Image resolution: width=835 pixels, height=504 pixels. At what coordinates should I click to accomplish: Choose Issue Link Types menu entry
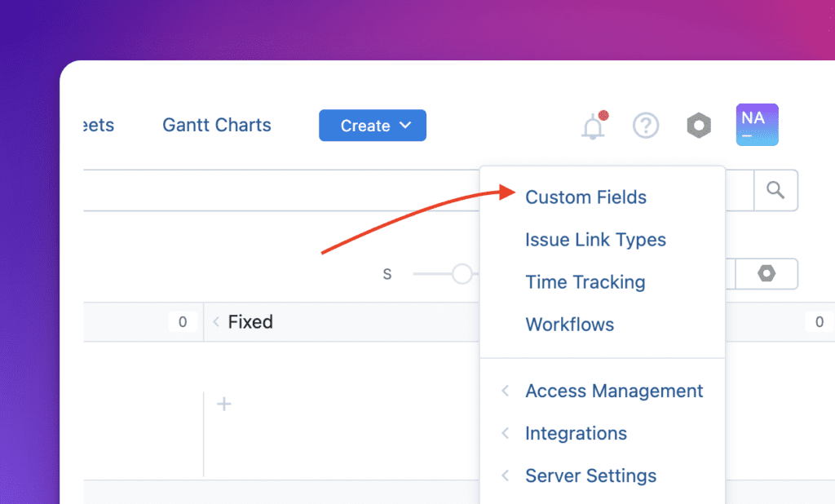(595, 240)
